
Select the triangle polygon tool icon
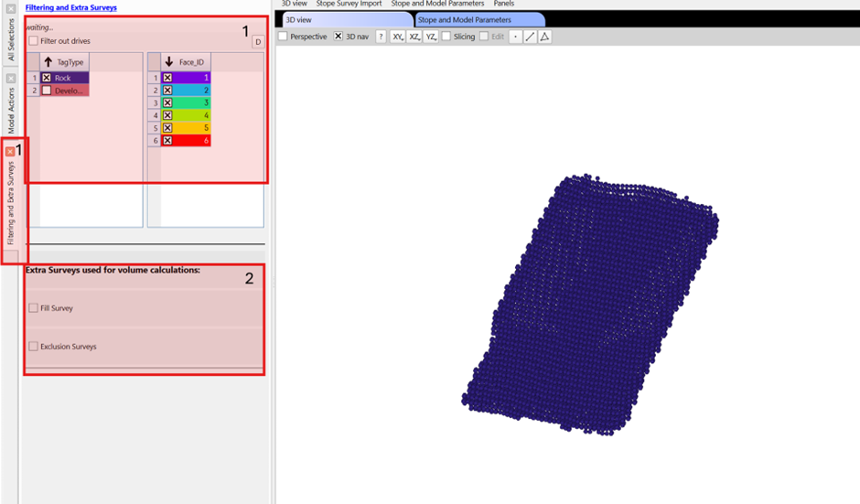click(543, 37)
